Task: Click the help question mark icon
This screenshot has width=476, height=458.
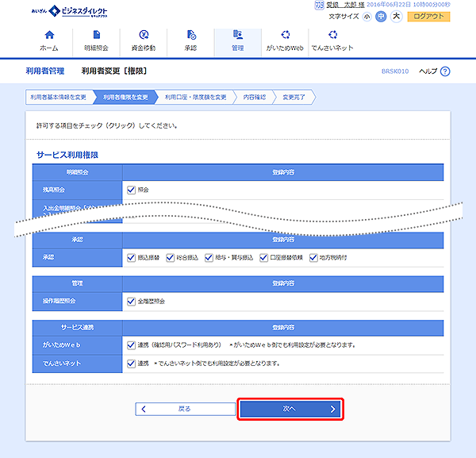Action: [445, 71]
